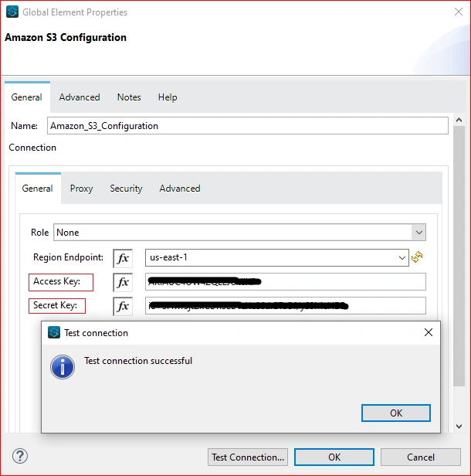Switch to the top-level Advanced tab
The image size is (471, 476).
click(x=80, y=97)
